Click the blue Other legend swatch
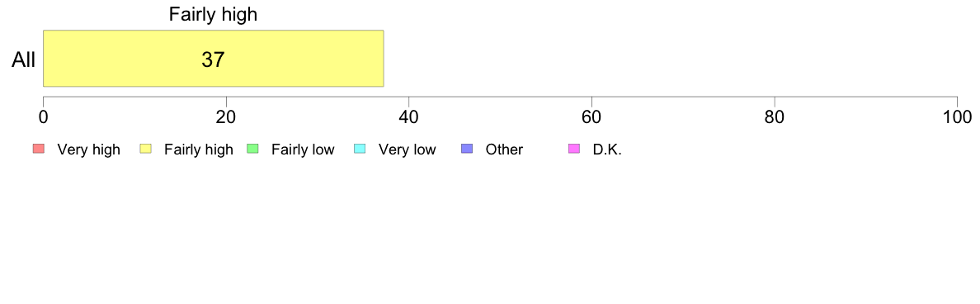Viewport: 980px width, 304px height. pos(467,149)
